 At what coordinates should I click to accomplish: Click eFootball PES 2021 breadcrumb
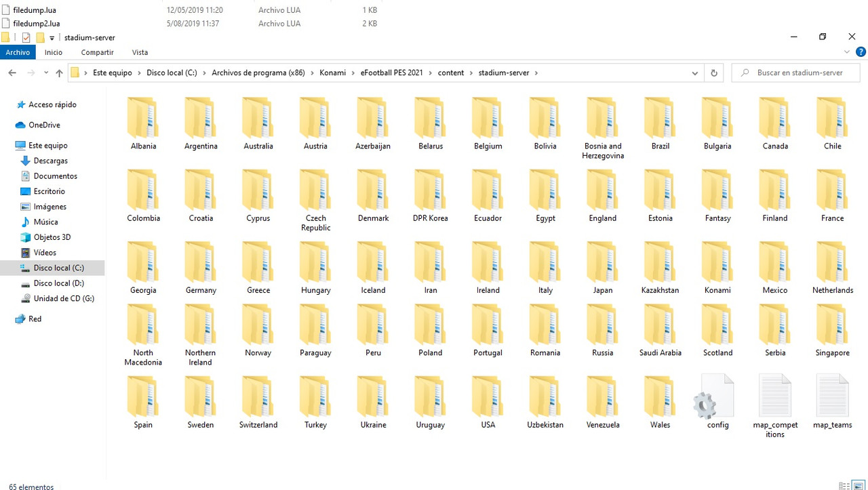click(x=391, y=73)
